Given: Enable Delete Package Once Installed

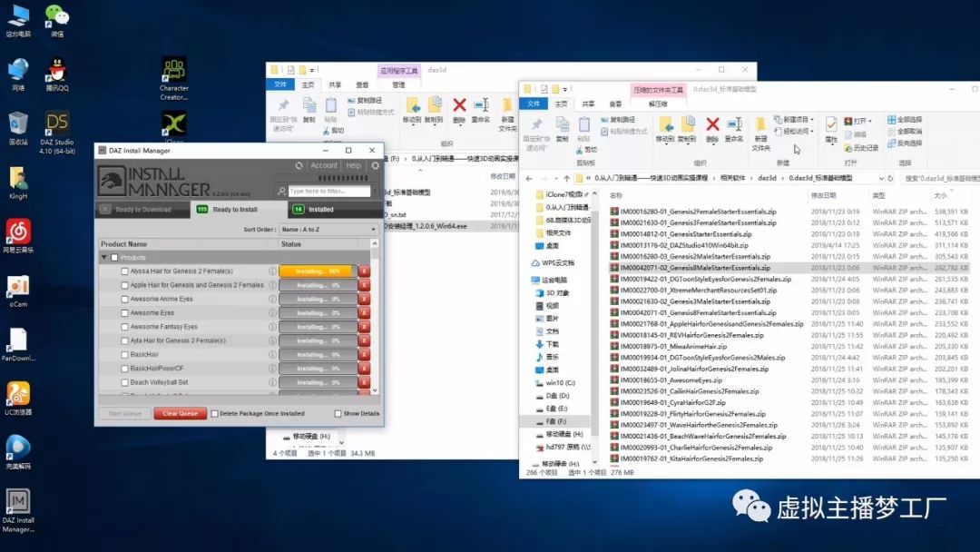Looking at the screenshot, I should (x=214, y=414).
